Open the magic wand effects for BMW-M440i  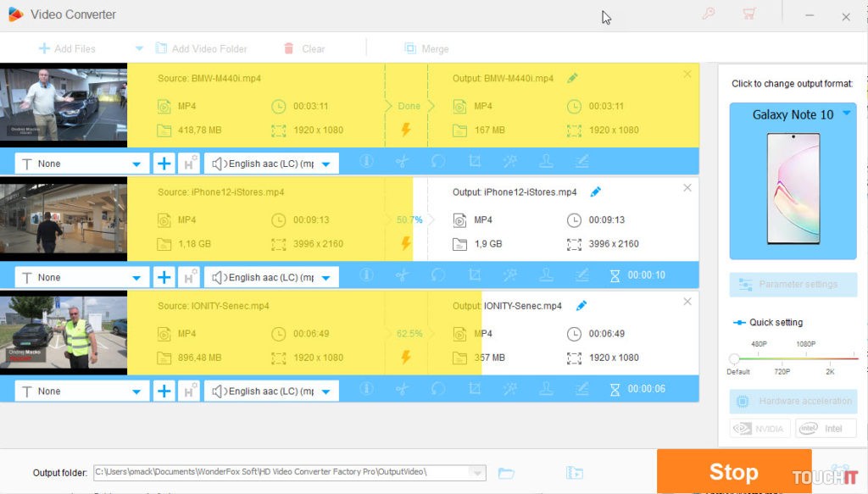coord(510,162)
